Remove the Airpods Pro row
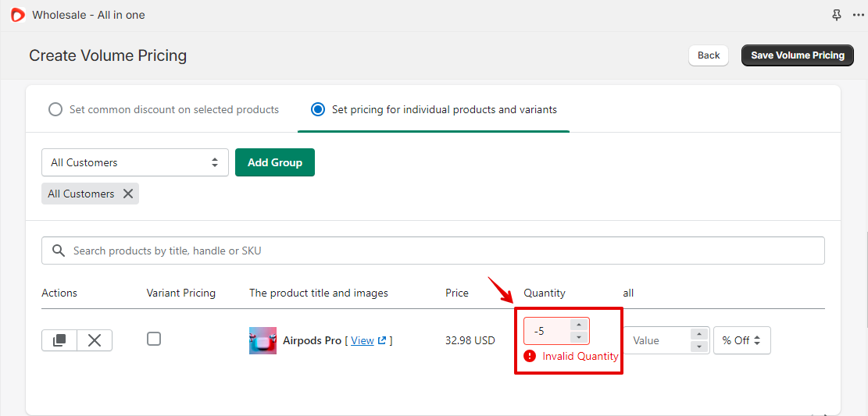 tap(95, 340)
